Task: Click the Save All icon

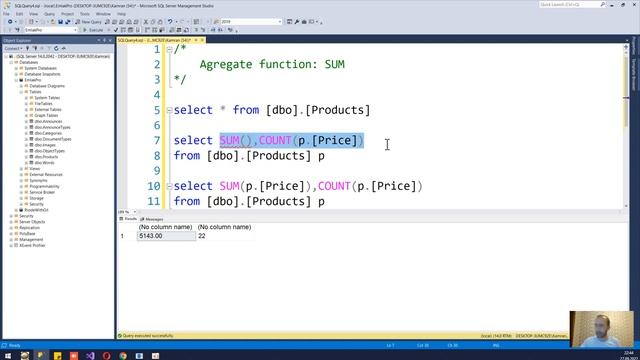Action: [x=68, y=22]
